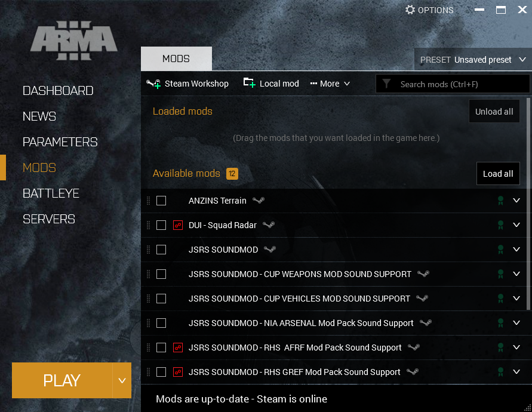
Task: Click the green badge on the JSRS SOUNDMOD row
Action: pyautogui.click(x=500, y=250)
